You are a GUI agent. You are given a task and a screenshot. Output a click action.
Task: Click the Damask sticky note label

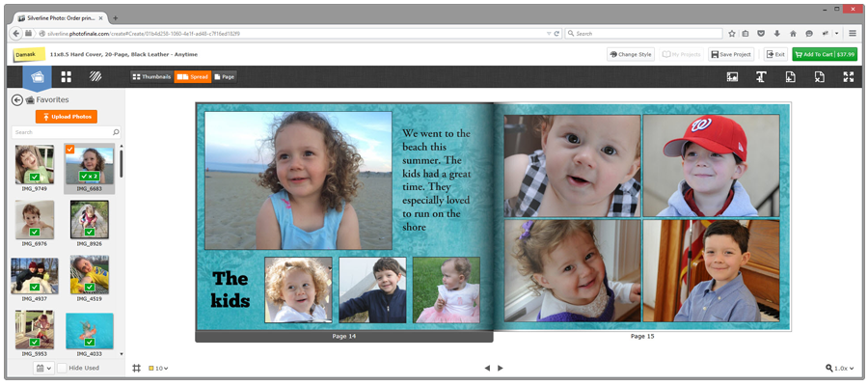29,54
